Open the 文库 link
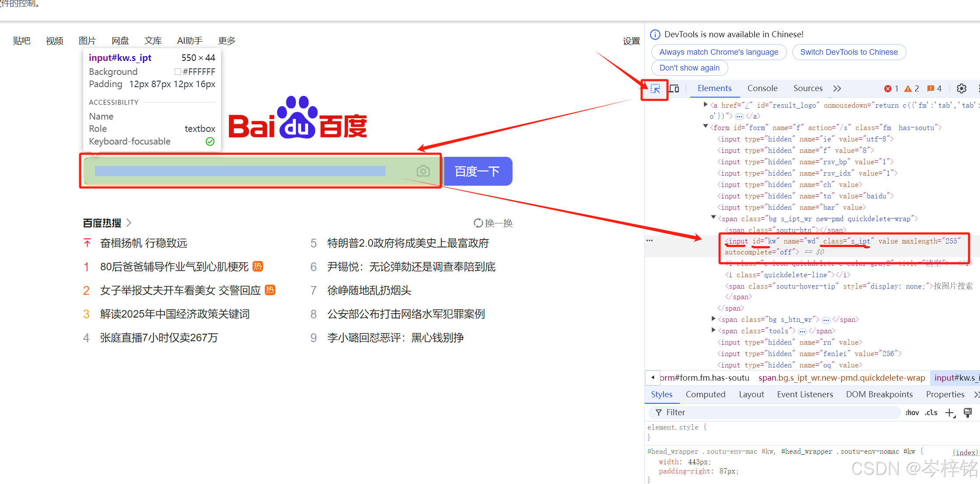Screen dimensions: 980x484 (x=153, y=41)
